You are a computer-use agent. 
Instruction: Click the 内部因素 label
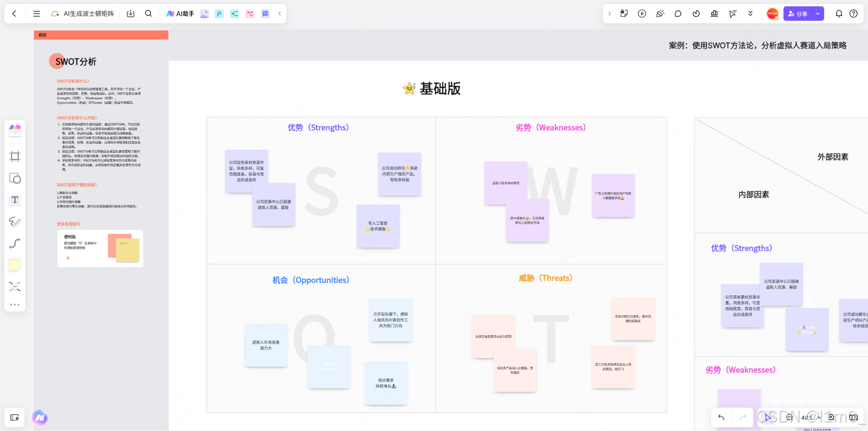pyautogui.click(x=754, y=194)
